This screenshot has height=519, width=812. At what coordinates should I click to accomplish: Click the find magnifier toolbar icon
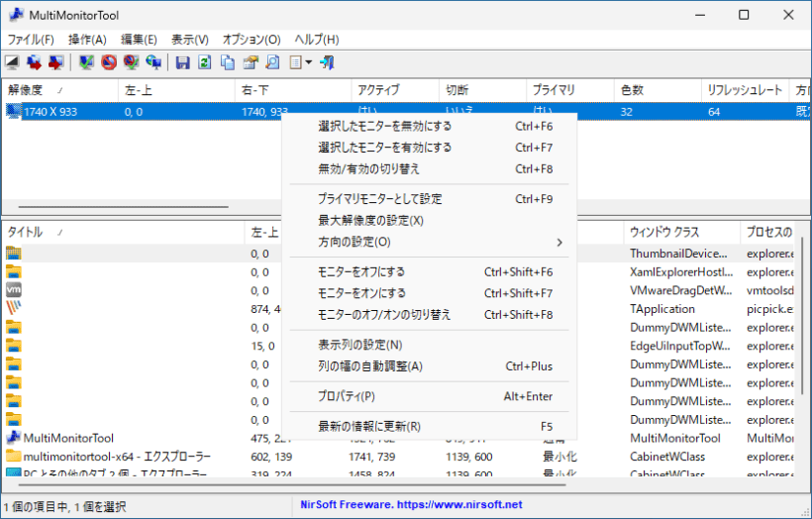(x=272, y=62)
